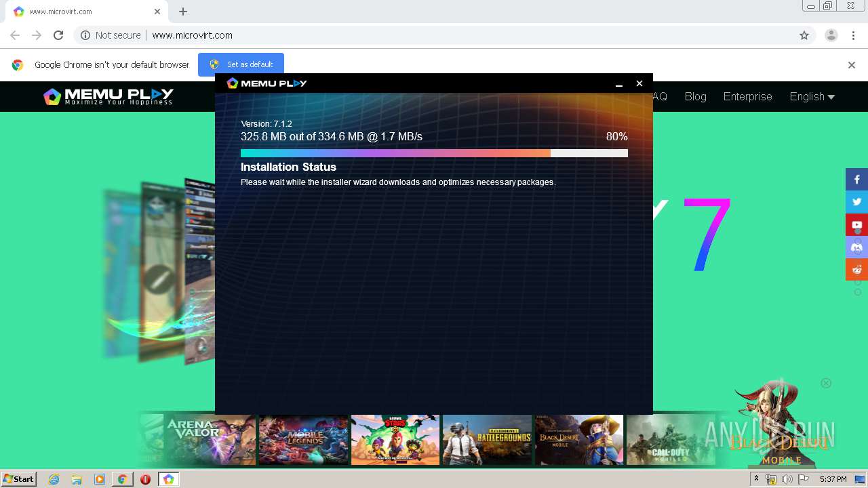
Task: Open a new Chrome tab
Action: pyautogui.click(x=183, y=12)
